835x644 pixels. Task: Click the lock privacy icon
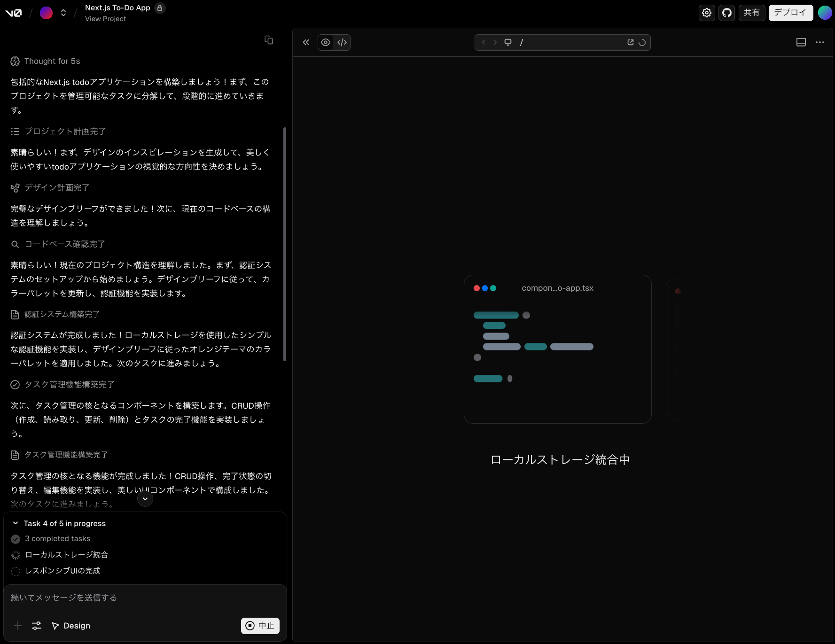pos(160,8)
